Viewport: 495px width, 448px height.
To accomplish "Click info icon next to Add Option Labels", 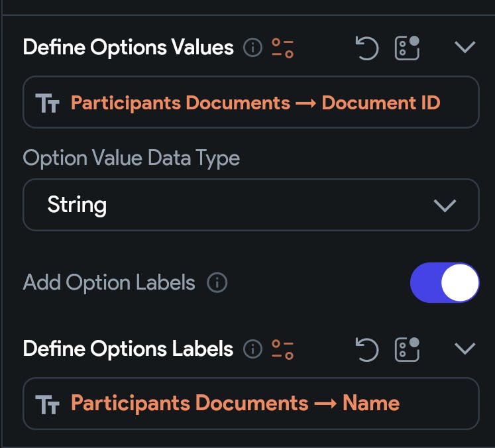I will point(217,283).
